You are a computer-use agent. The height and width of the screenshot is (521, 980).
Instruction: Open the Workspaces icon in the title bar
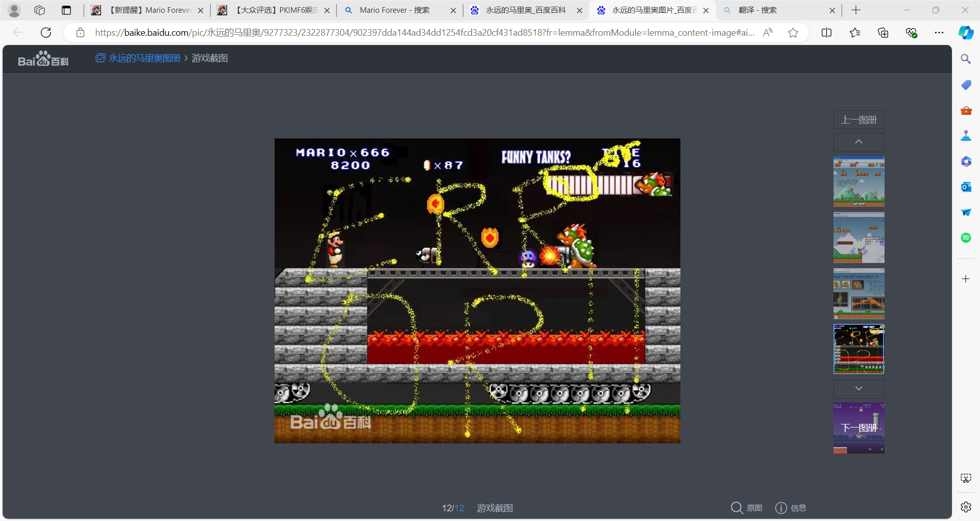(39, 10)
